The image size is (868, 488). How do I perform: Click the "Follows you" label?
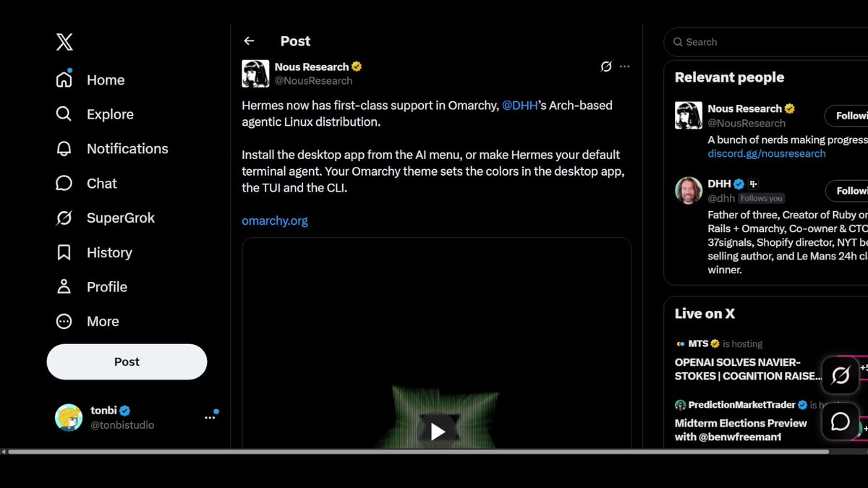(x=761, y=198)
